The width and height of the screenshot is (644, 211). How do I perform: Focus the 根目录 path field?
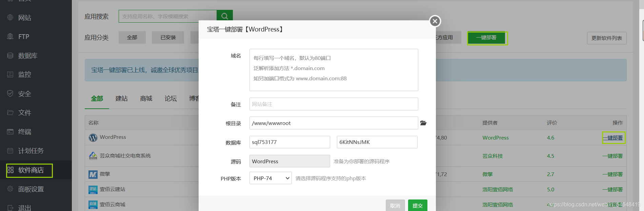pyautogui.click(x=334, y=123)
